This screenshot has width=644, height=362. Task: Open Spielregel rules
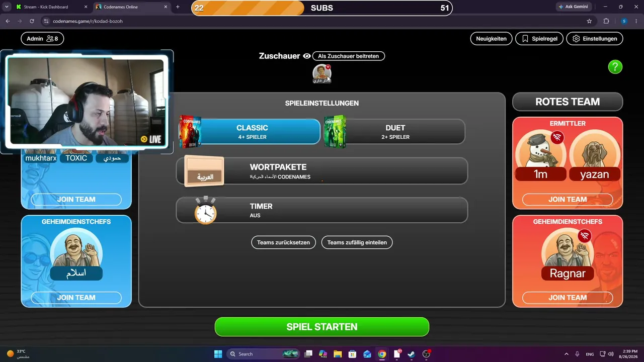click(x=539, y=39)
